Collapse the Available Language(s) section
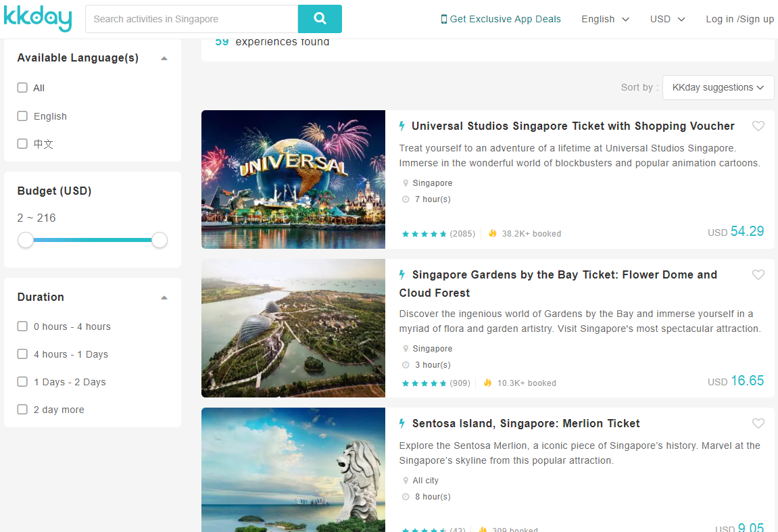The image size is (778, 532). 164,59
